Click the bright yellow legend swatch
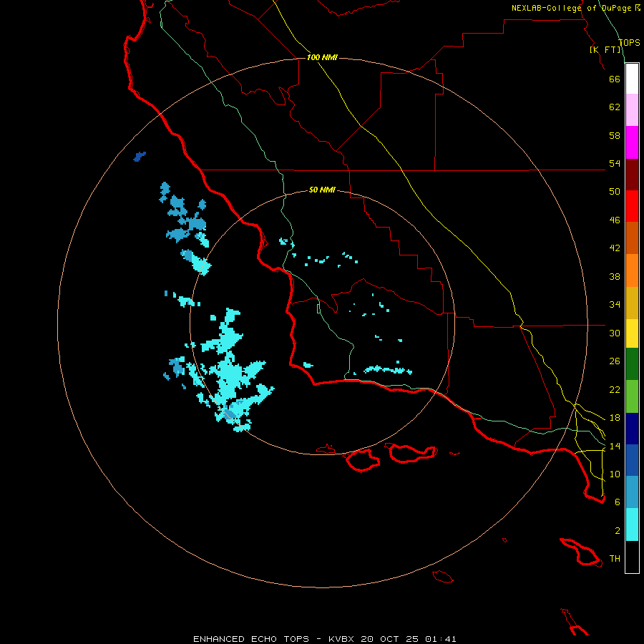Image resolution: width=644 pixels, height=644 pixels. coord(632,333)
